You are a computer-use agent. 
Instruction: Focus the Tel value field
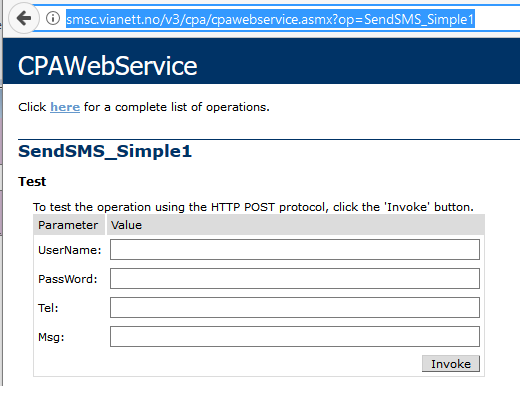[x=295, y=307]
